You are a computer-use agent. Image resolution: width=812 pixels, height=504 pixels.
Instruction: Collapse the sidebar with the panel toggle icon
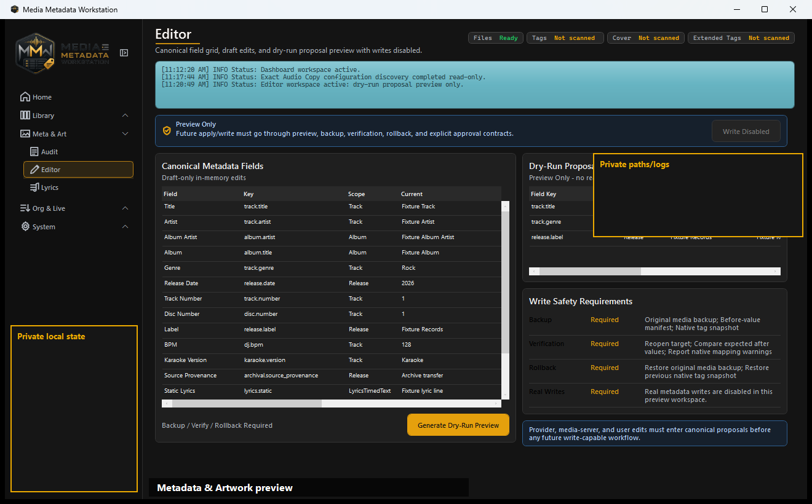(x=124, y=53)
